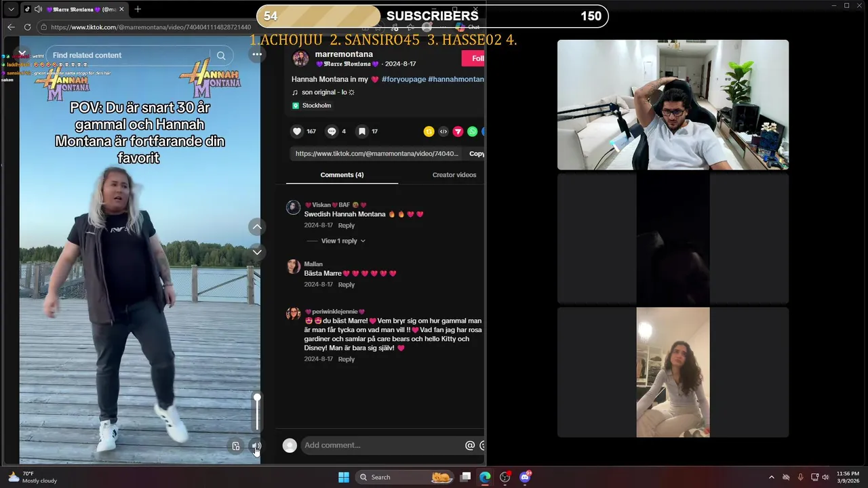Click the embed code icon
The image size is (868, 488).
(x=443, y=131)
